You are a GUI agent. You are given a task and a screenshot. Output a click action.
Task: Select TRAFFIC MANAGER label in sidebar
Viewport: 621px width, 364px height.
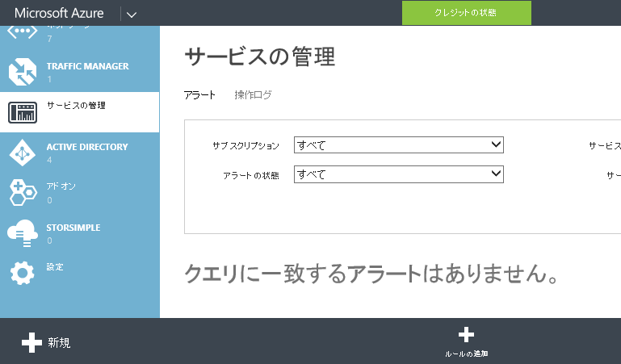87,66
